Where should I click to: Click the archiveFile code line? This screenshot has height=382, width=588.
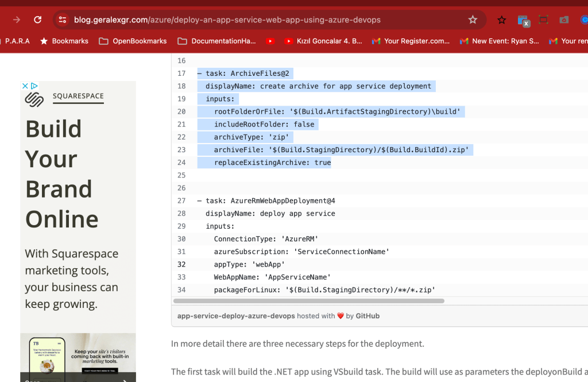pyautogui.click(x=341, y=150)
